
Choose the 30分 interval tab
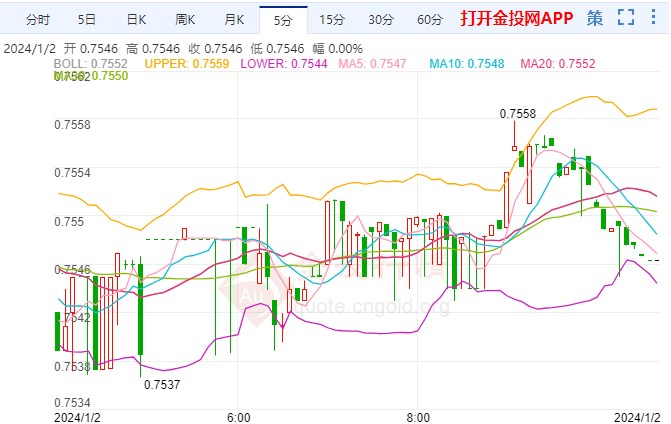pyautogui.click(x=381, y=20)
